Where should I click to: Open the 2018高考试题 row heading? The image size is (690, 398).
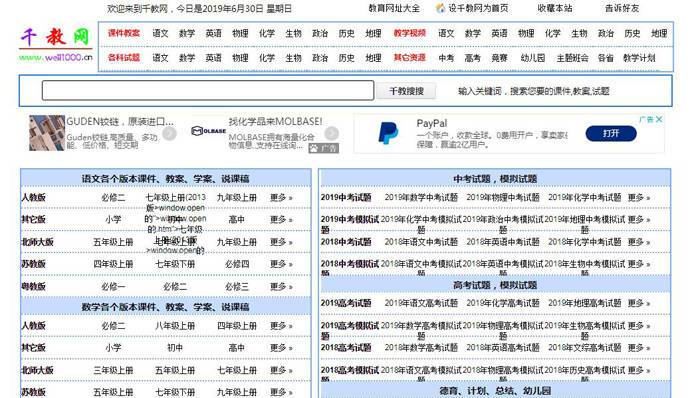(346, 347)
